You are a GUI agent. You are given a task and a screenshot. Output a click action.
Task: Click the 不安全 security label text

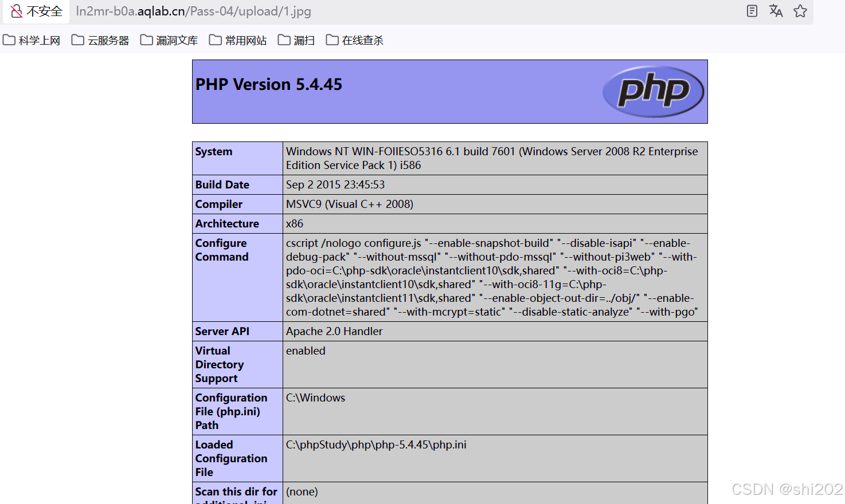pyautogui.click(x=45, y=11)
